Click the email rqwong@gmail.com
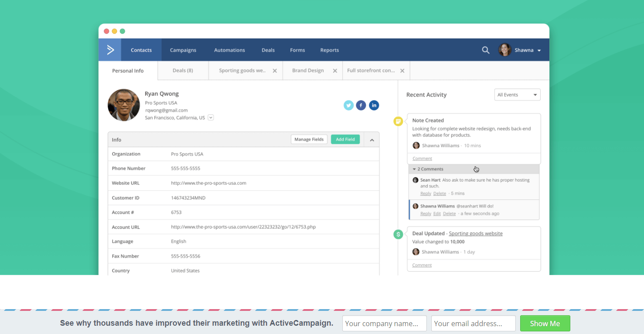644x334 pixels. [167, 110]
